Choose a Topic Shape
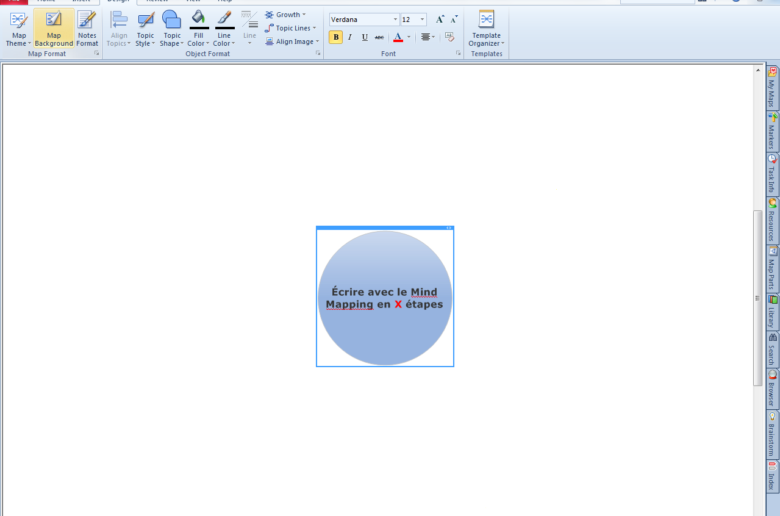 pos(172,28)
